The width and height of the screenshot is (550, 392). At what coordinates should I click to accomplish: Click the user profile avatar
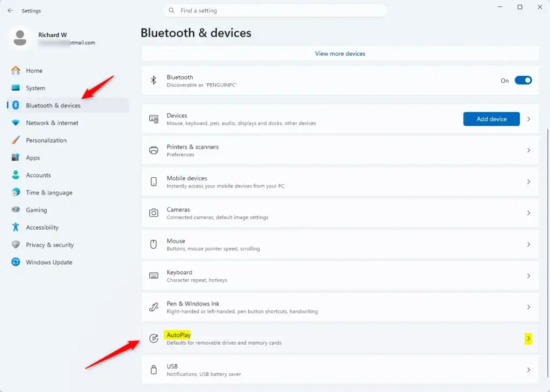20,38
